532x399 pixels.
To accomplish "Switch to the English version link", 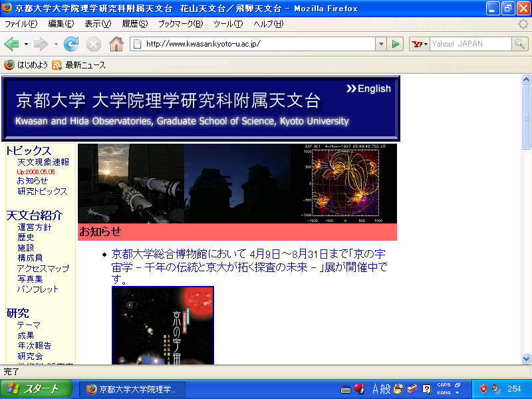I will pyautogui.click(x=368, y=88).
